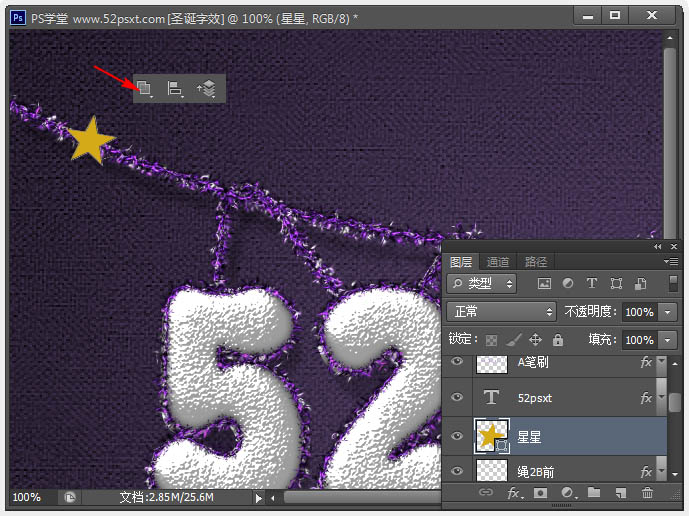Lock position move icon

pos(535,339)
